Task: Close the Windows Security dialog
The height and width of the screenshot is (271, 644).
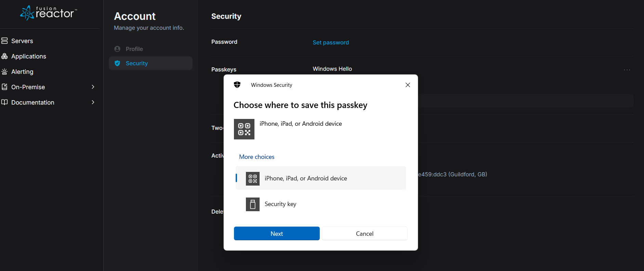Action: coord(408,85)
